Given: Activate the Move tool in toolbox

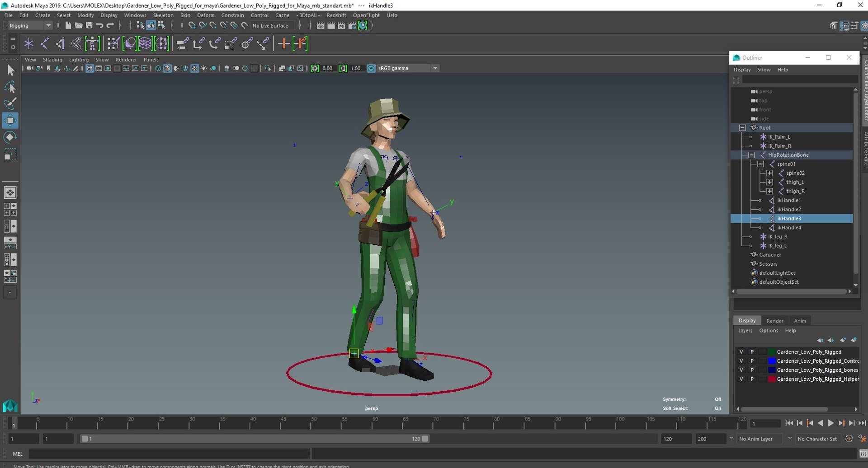Looking at the screenshot, I should (x=10, y=121).
